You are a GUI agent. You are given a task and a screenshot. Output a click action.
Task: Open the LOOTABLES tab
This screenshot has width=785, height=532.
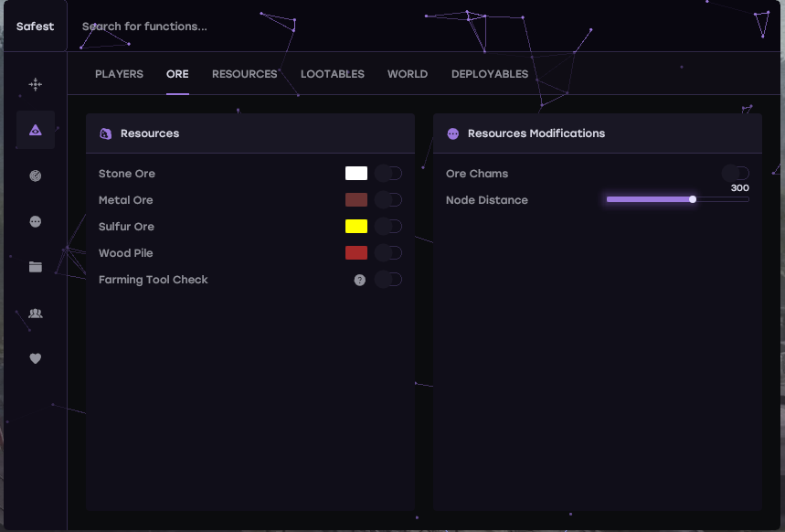[x=333, y=74]
